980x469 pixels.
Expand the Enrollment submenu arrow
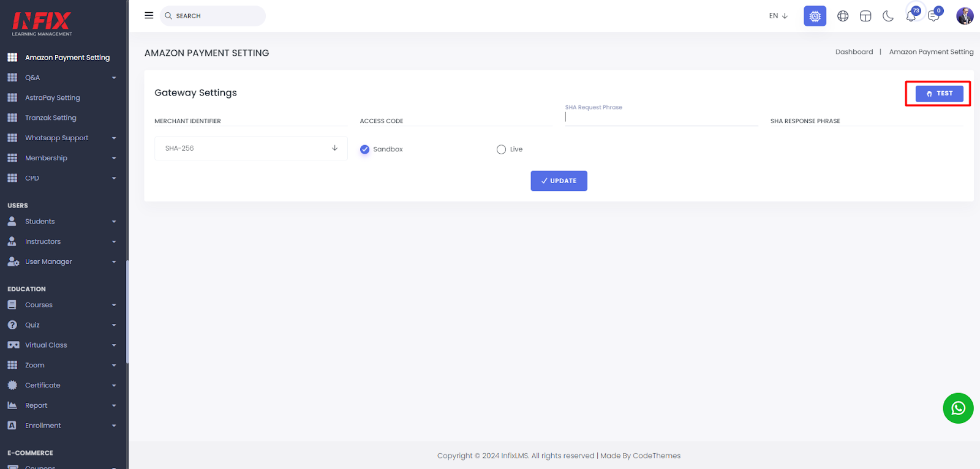[114, 426]
